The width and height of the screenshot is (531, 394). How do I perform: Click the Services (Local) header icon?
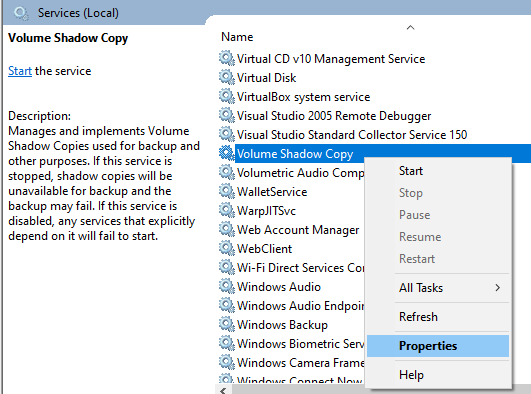coord(21,13)
